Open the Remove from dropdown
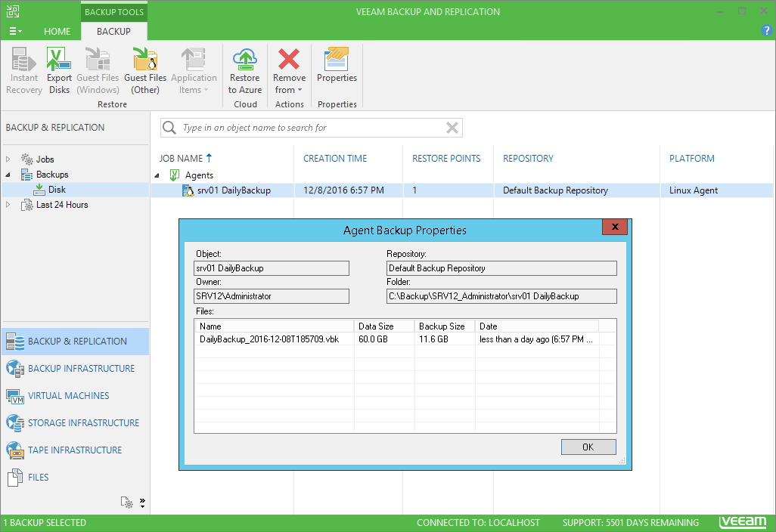This screenshot has height=532, width=776. click(x=289, y=71)
